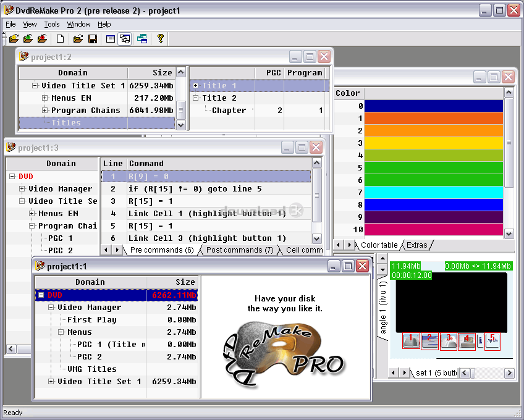The image size is (524, 420).
Task: Open a project with the open-folder icon
Action: click(x=78, y=39)
